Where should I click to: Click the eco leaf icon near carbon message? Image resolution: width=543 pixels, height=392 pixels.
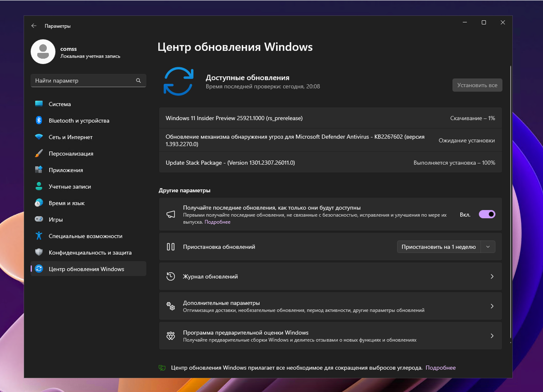coord(161,367)
